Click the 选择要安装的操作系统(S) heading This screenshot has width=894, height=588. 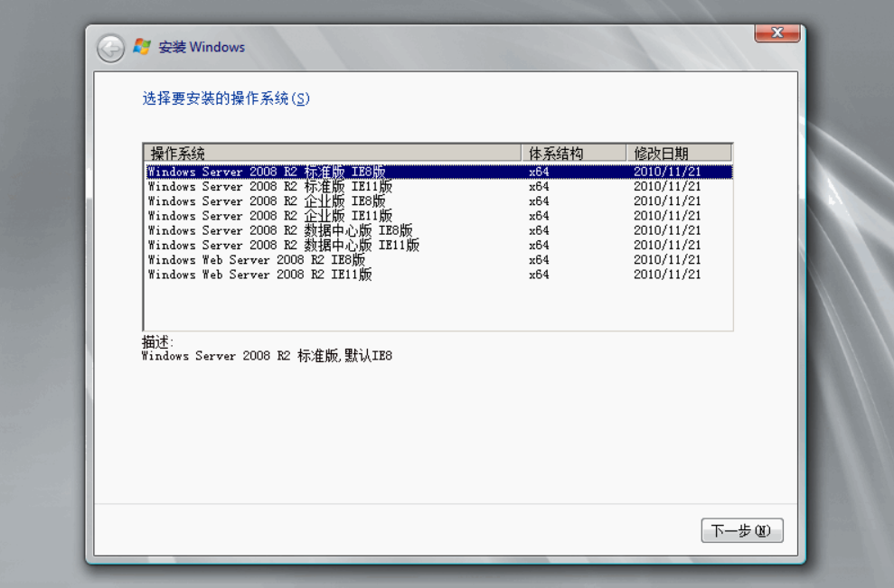226,98
